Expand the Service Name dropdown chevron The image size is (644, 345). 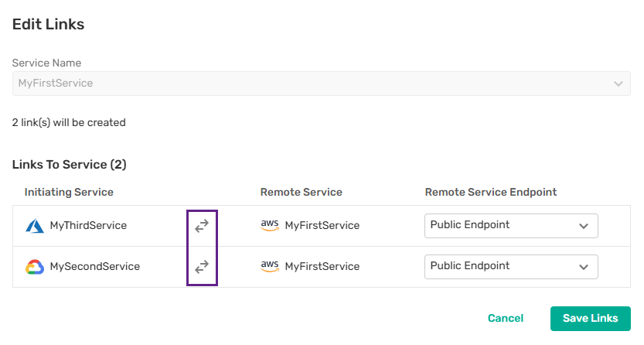[x=618, y=84]
